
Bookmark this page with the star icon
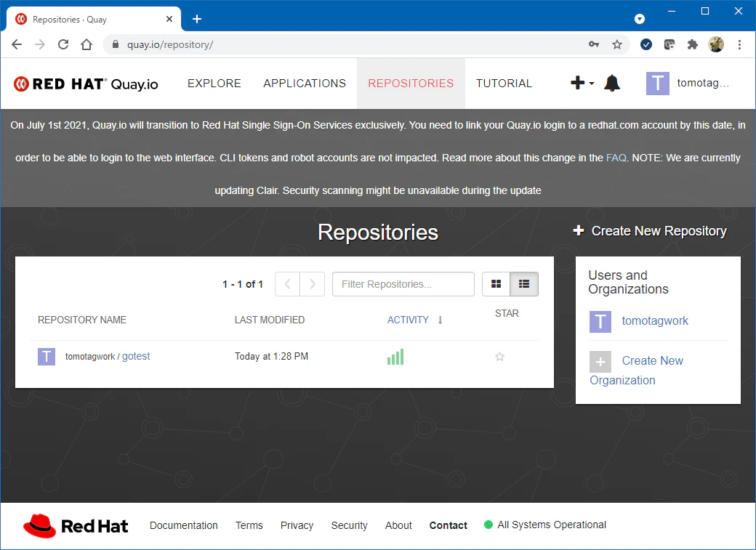coord(617,44)
